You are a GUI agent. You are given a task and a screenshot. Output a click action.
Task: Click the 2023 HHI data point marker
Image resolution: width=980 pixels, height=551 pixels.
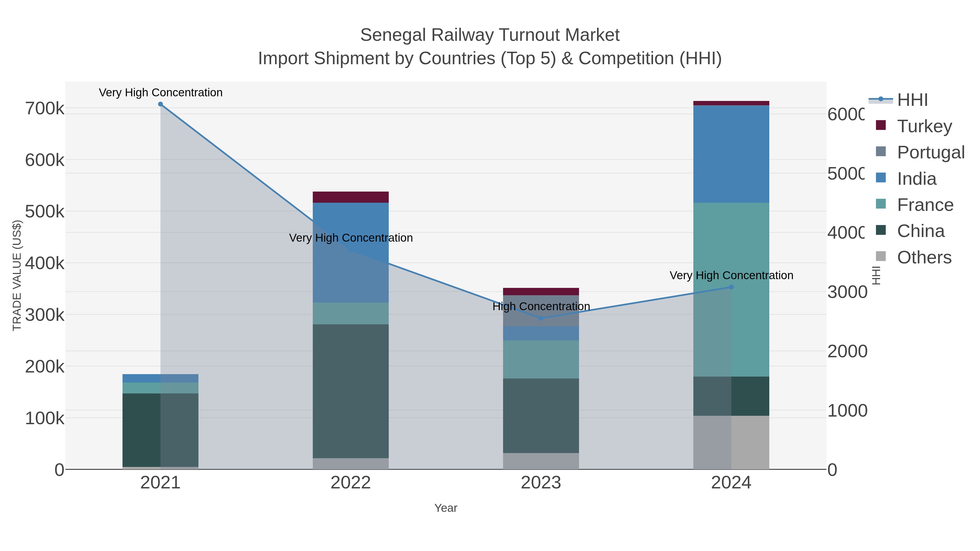[x=541, y=318]
